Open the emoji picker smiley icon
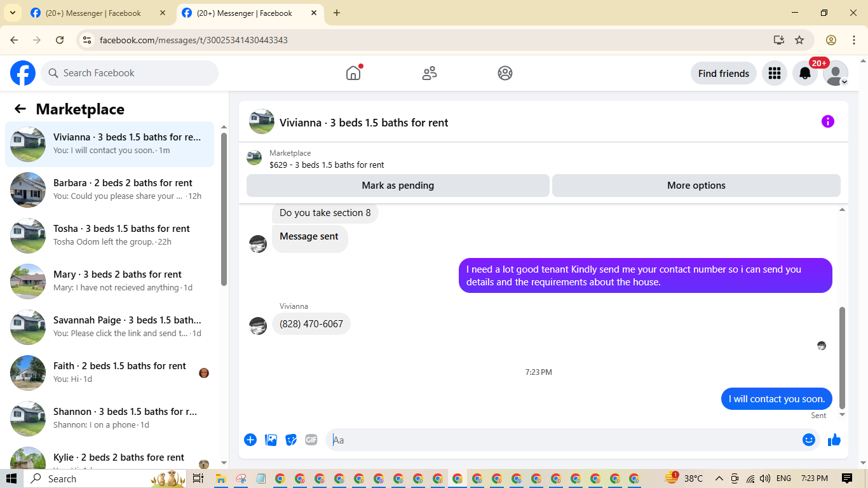The image size is (868, 488). pyautogui.click(x=808, y=440)
